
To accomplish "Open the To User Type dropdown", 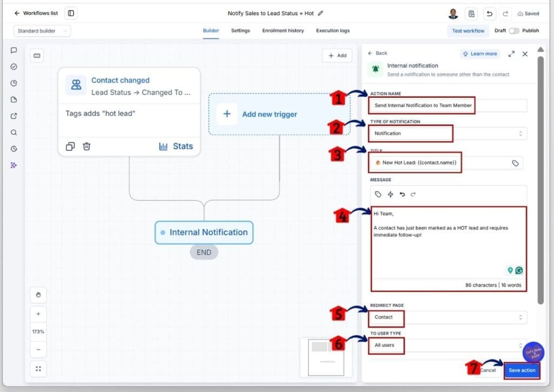I will (448, 345).
